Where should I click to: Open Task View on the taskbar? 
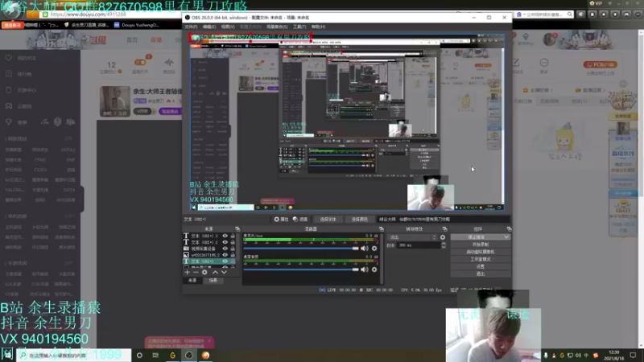coord(155,356)
